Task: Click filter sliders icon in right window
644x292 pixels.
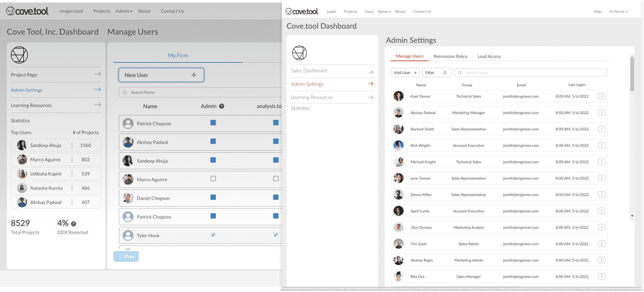Action: click(445, 73)
